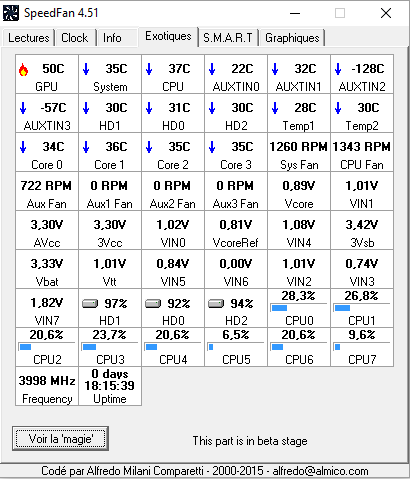This screenshot has width=410, height=479.
Task: Click the 3Vsb 3,42V reading
Action: (362, 230)
